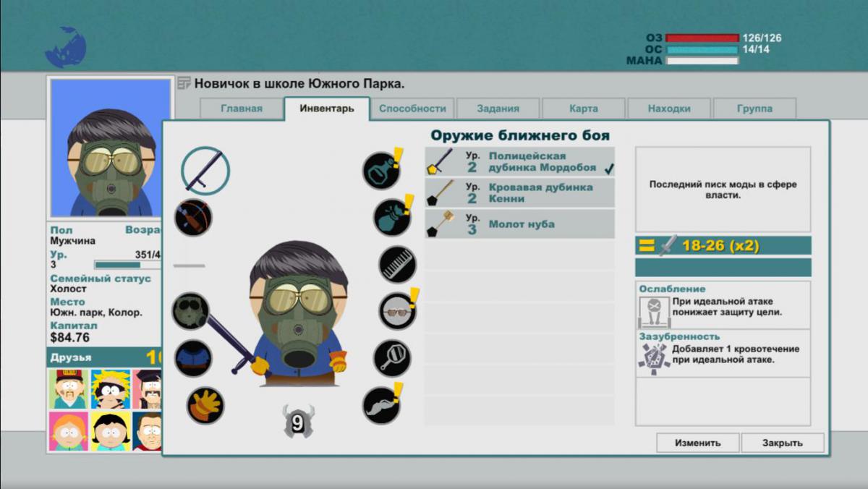Click the yellow equals sign beside damage stat
Viewport: 868px width, 489px height.
point(646,246)
